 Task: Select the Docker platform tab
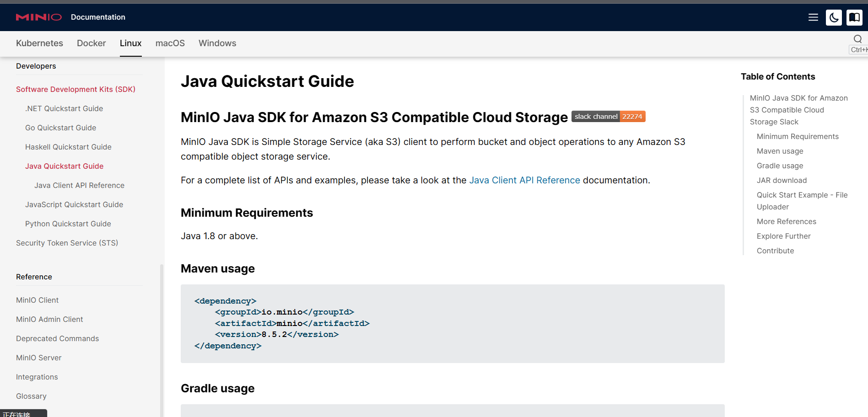91,43
